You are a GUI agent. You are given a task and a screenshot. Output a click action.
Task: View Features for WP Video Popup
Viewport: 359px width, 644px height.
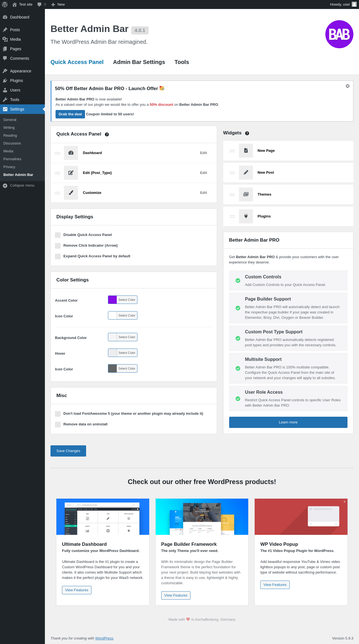coord(275,585)
